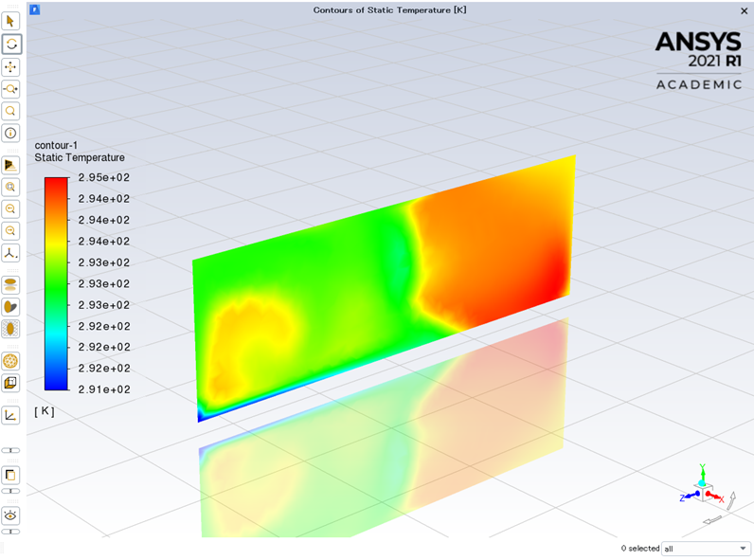Click the center cube of the axis triad

[705, 494]
